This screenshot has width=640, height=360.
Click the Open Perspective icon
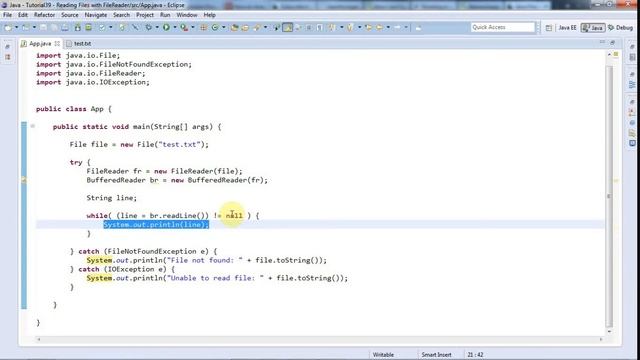(549, 27)
